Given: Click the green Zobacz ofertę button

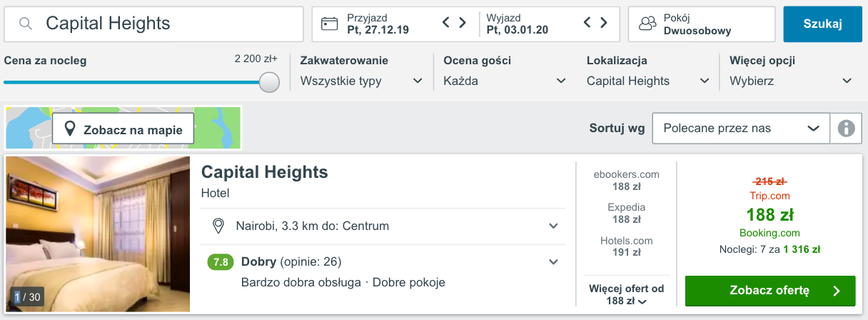Looking at the screenshot, I should [x=769, y=291].
